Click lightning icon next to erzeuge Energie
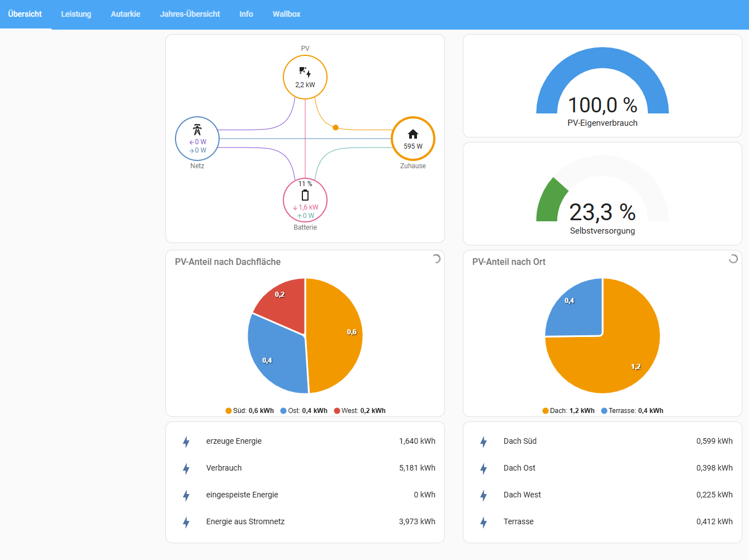Viewport: 749px width, 560px height. (x=186, y=442)
